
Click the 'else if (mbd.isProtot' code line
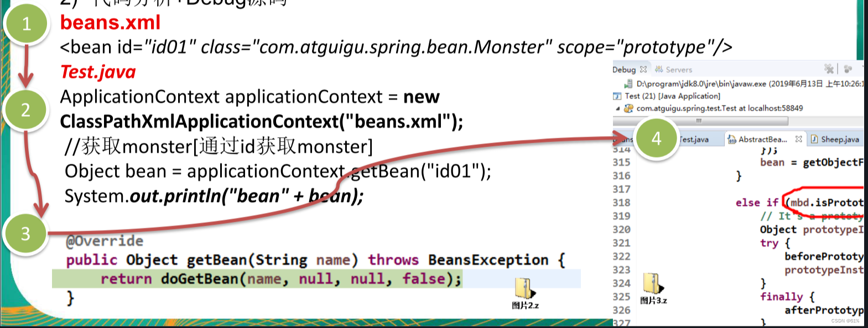799,202
